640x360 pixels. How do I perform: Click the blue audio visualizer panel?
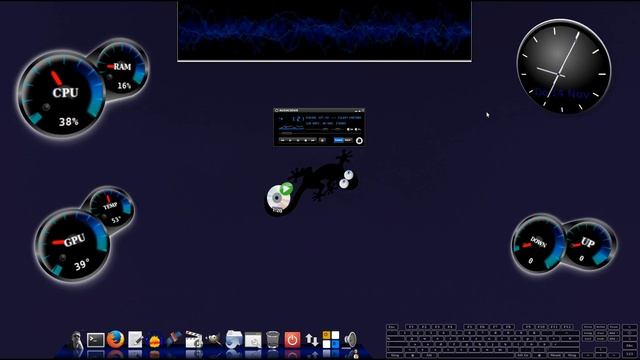tap(324, 31)
